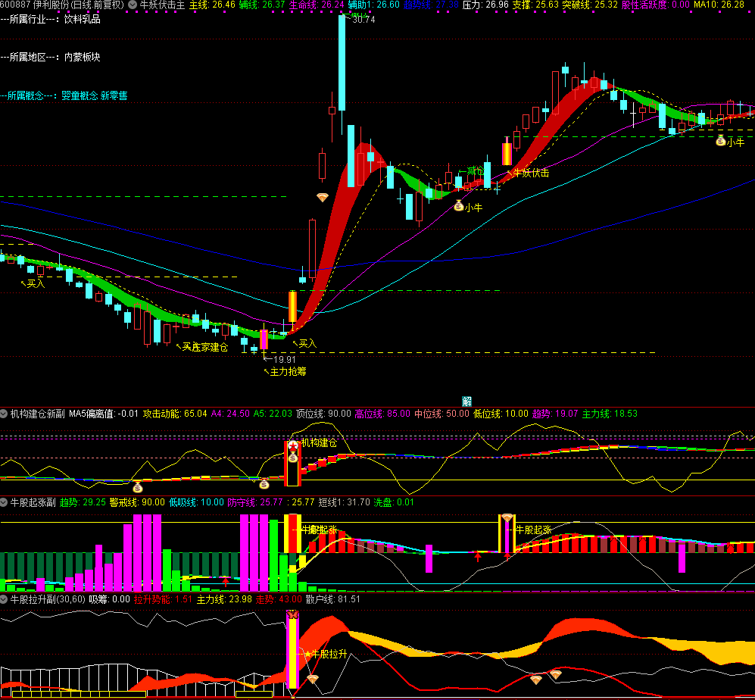Viewport: 755px width, 700px height.
Task: Click the orange diamond icon beside the big red candle
Action: point(323,198)
